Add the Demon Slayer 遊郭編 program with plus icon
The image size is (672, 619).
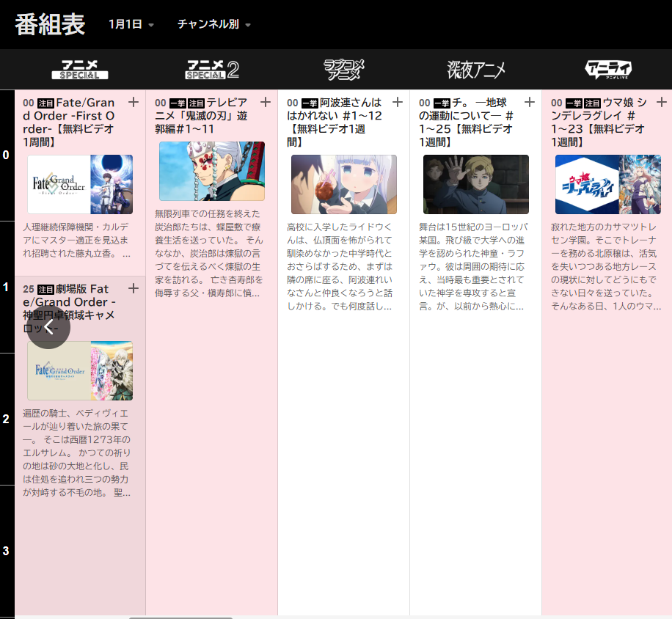pyautogui.click(x=266, y=102)
